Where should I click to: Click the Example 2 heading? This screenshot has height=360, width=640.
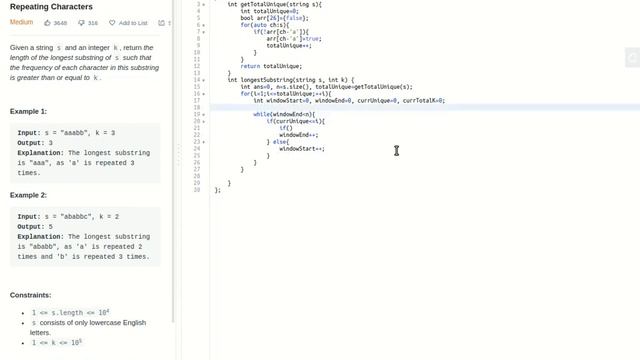pyautogui.click(x=28, y=195)
